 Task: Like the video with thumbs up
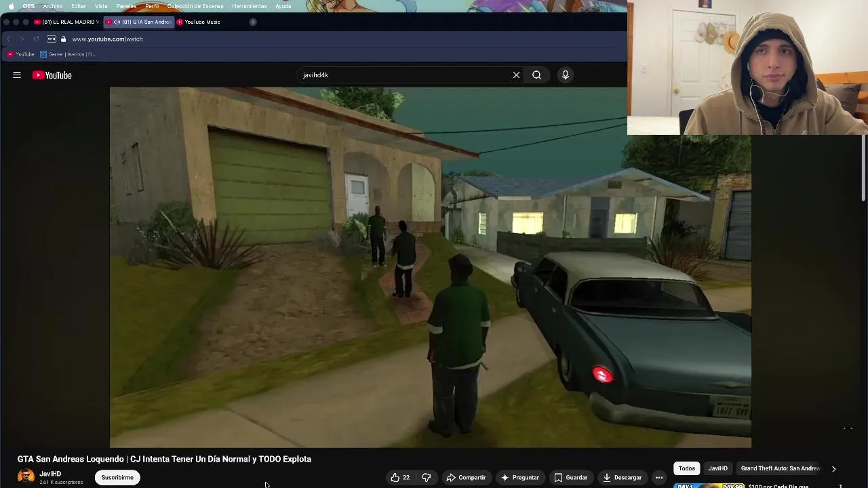400,477
